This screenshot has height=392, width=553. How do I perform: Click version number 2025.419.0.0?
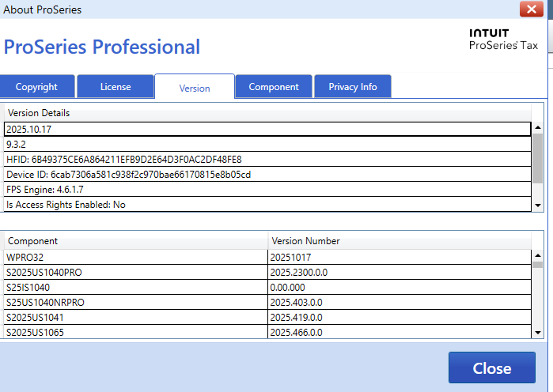pyautogui.click(x=400, y=318)
